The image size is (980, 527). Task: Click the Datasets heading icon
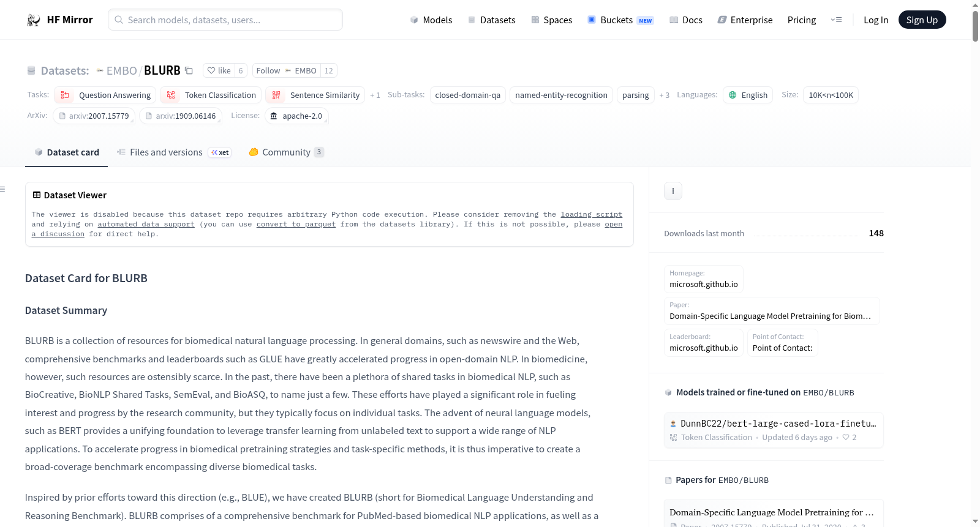[x=31, y=71]
